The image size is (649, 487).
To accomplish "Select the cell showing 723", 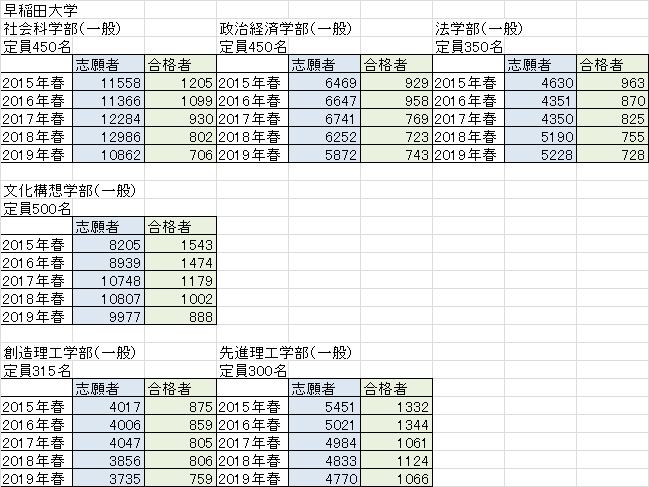I will coord(397,137).
